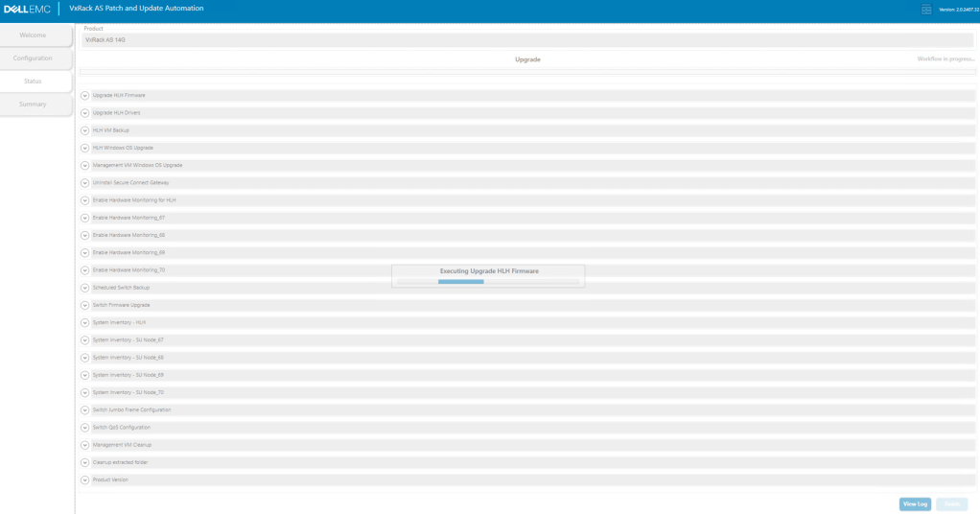Viewport: 980px width, 514px height.
Task: Open the Configuration tab
Action: coord(35,58)
